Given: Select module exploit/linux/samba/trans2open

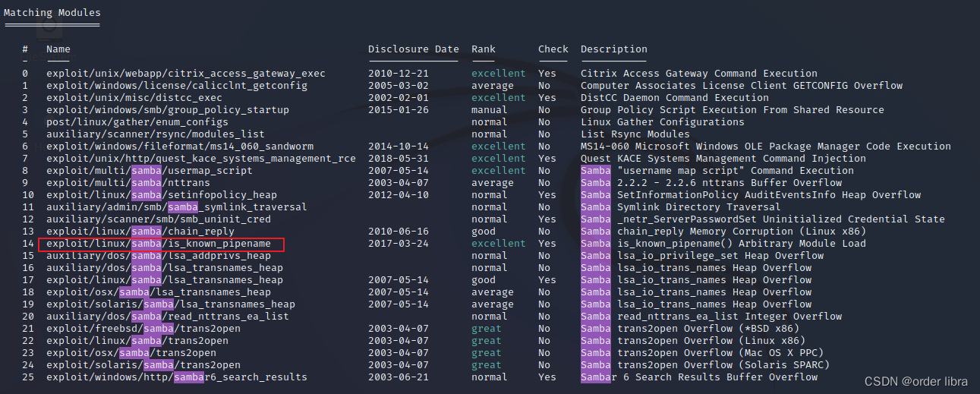Looking at the screenshot, I should click(137, 341).
